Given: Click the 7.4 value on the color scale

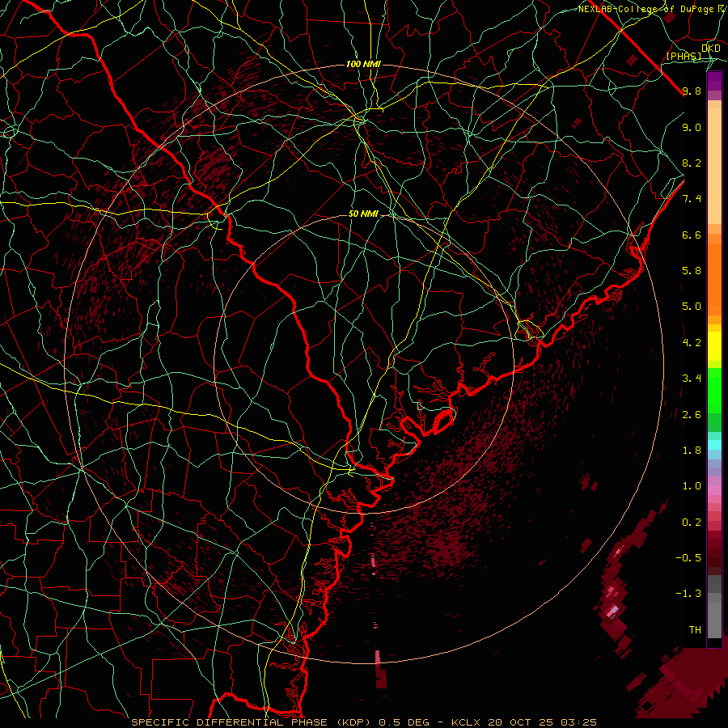Looking at the screenshot, I should (692, 199).
